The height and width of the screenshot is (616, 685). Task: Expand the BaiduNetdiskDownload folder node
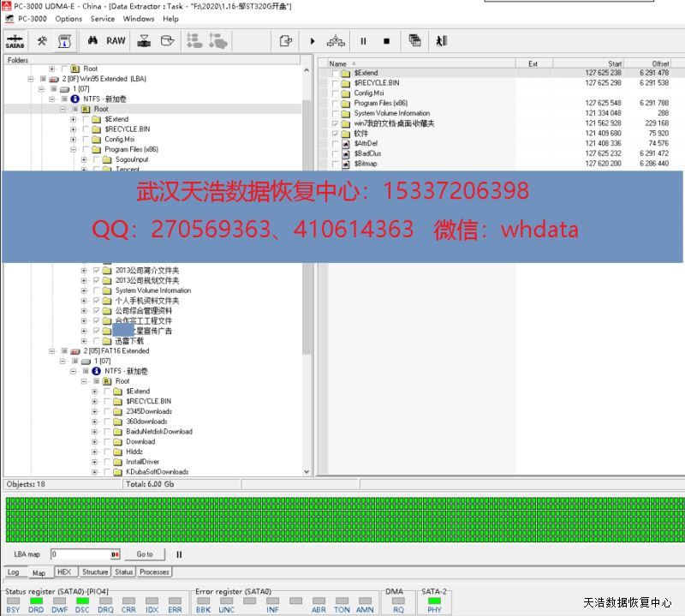point(95,432)
